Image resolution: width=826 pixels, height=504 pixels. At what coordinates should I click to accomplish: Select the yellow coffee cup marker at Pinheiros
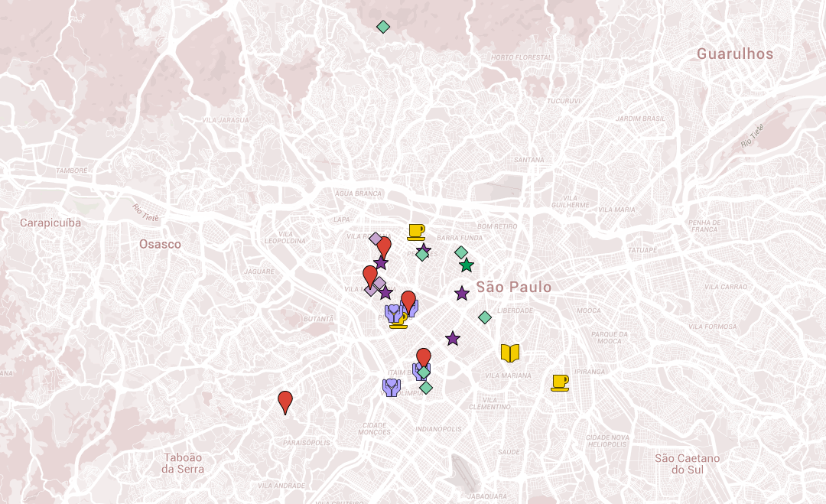coord(398,320)
